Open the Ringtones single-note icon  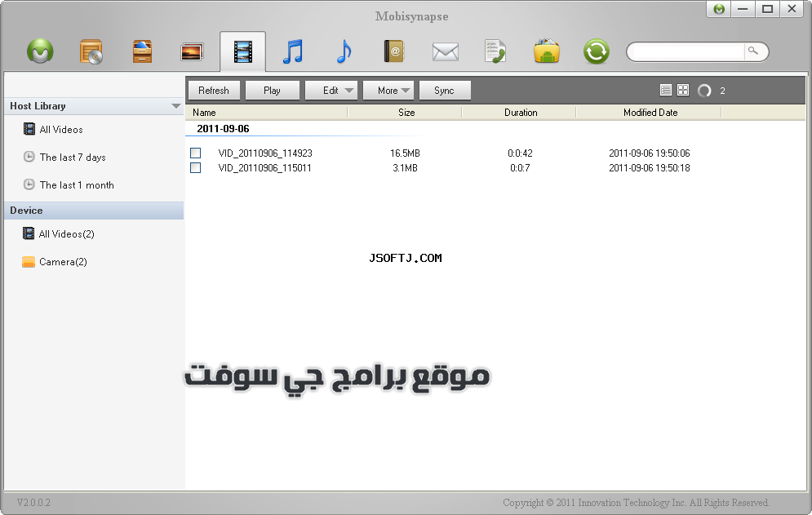[344, 51]
